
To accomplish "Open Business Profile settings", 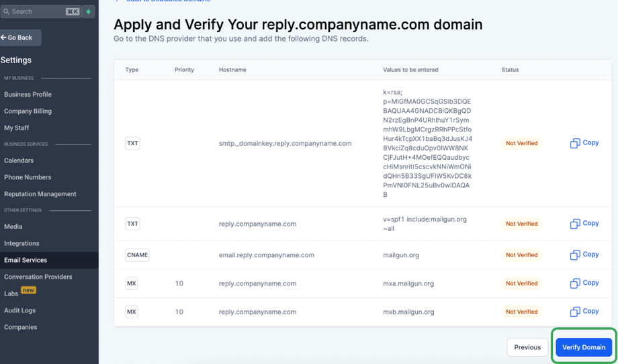I will (28, 95).
